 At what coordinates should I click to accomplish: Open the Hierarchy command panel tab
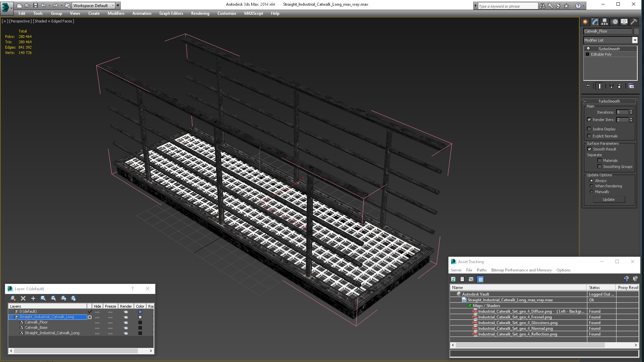point(604,22)
